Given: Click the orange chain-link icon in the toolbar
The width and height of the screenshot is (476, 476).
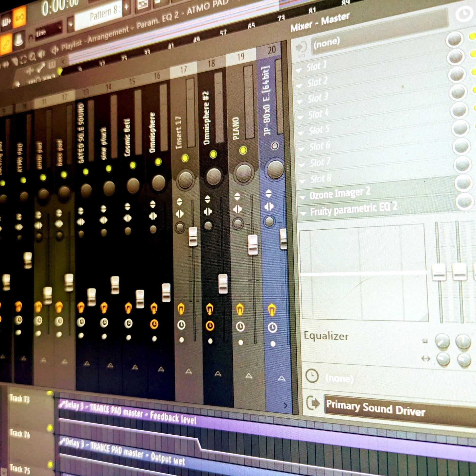Looking at the screenshot, I should (x=6, y=45).
